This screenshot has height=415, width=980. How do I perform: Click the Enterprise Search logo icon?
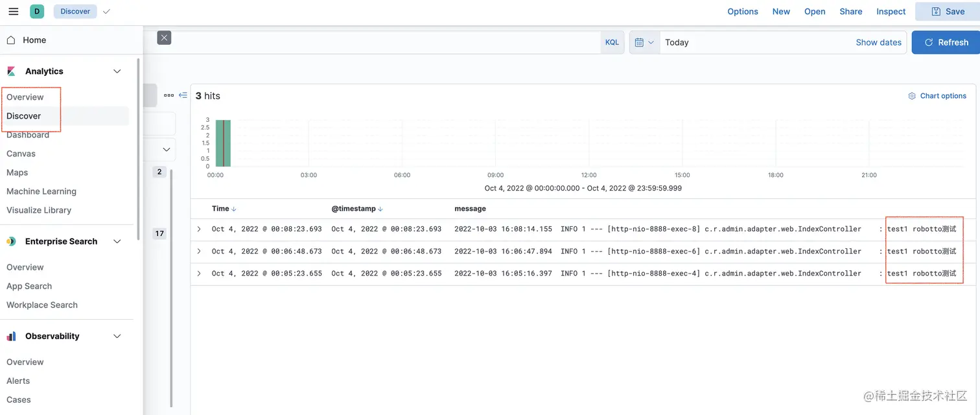(11, 241)
